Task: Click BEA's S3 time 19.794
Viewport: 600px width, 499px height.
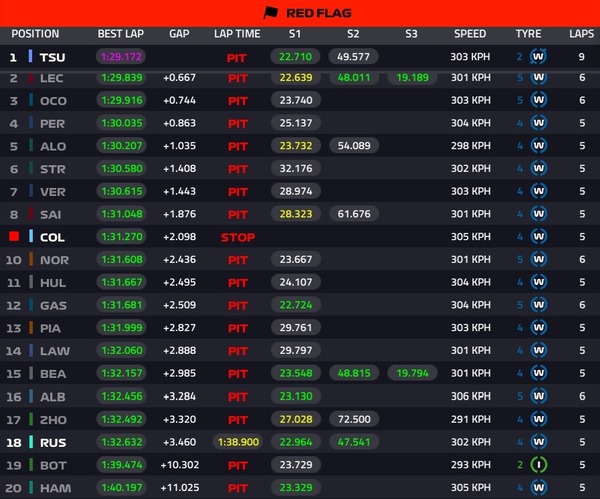Action: (412, 373)
